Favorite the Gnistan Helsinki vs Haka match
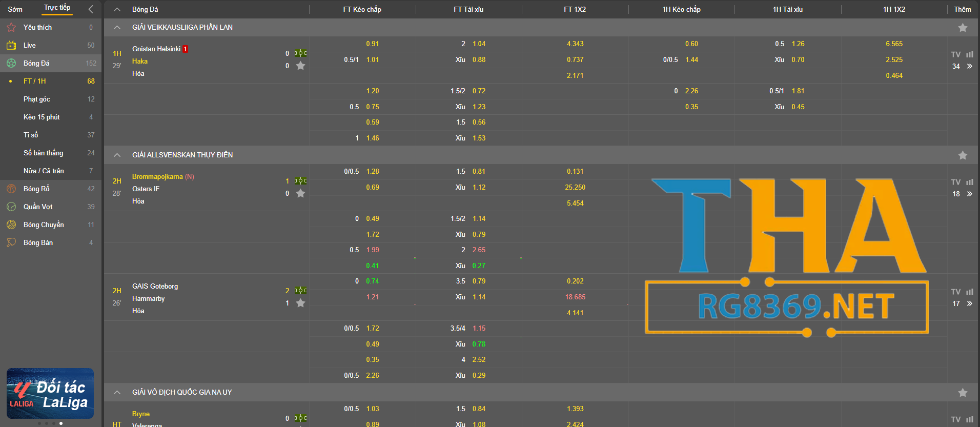 pos(300,66)
